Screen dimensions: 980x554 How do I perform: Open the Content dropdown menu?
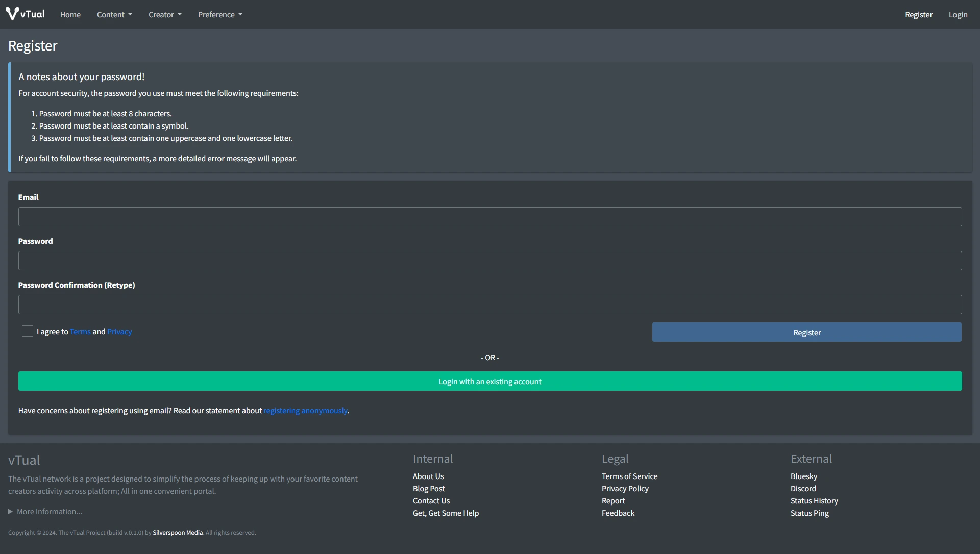(114, 15)
